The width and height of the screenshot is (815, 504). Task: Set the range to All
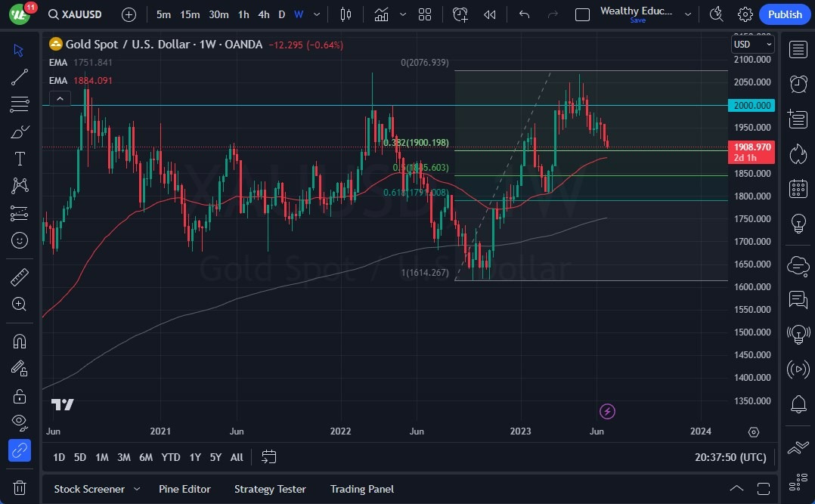pos(237,457)
